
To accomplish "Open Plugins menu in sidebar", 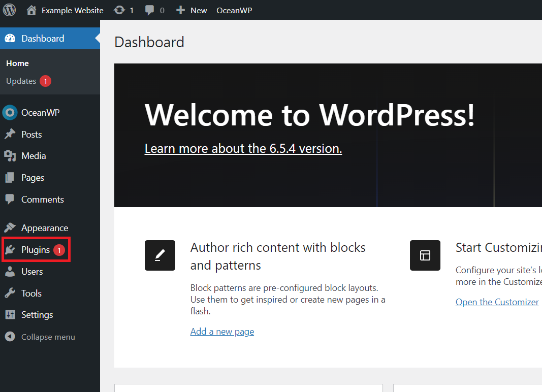I will (36, 250).
